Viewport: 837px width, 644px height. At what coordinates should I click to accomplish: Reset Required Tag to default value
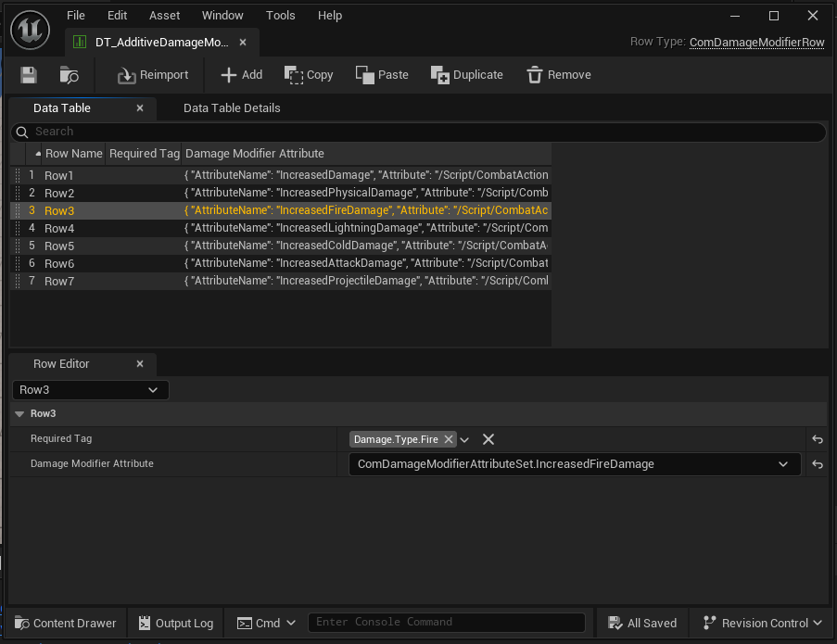tap(817, 439)
